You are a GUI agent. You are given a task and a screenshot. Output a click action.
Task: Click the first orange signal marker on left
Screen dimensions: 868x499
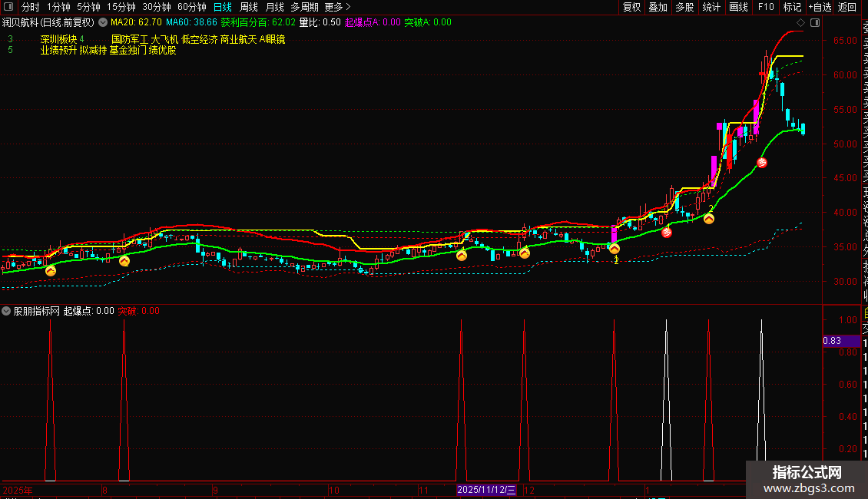coord(51,270)
